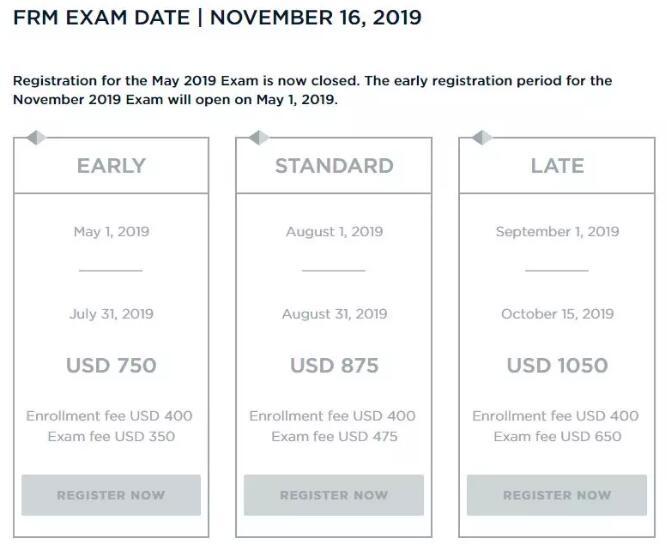This screenshot has width=668, height=545.
Task: Click the FRM Exam Date heading
Action: (x=217, y=18)
